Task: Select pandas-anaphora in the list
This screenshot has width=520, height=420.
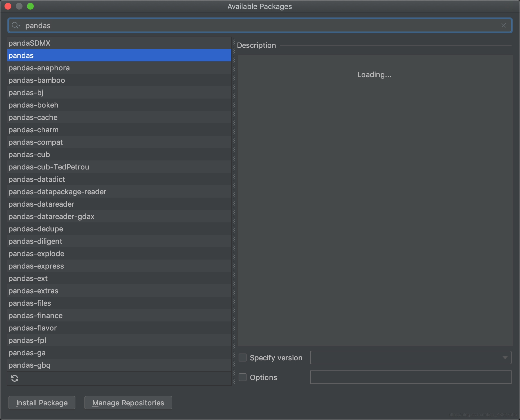Action: click(x=119, y=68)
